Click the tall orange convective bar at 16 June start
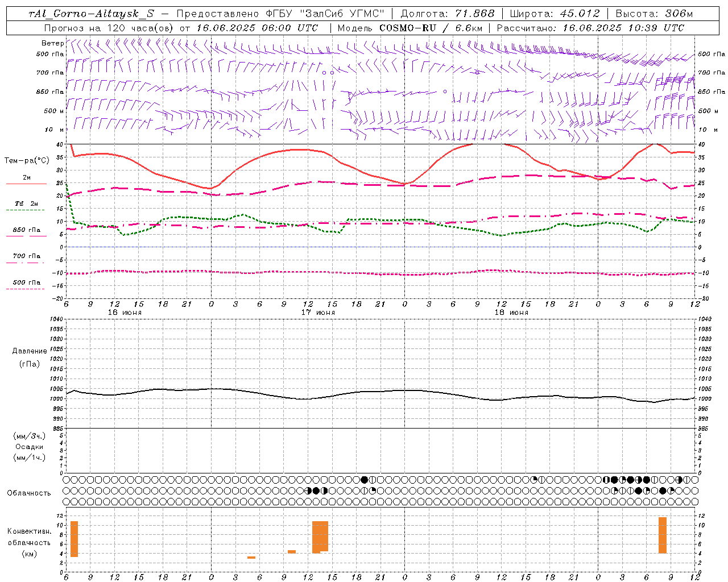The height and width of the screenshot is (582, 728). pyautogui.click(x=75, y=539)
